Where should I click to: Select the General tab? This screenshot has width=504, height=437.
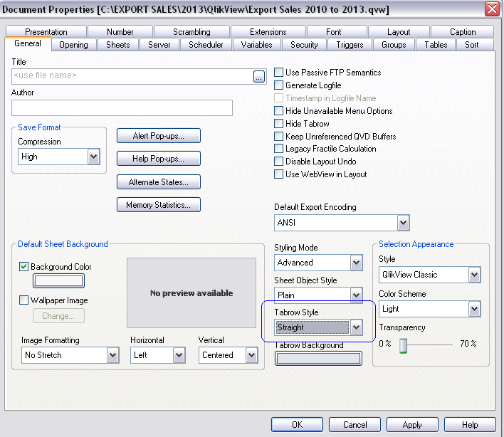pyautogui.click(x=28, y=43)
